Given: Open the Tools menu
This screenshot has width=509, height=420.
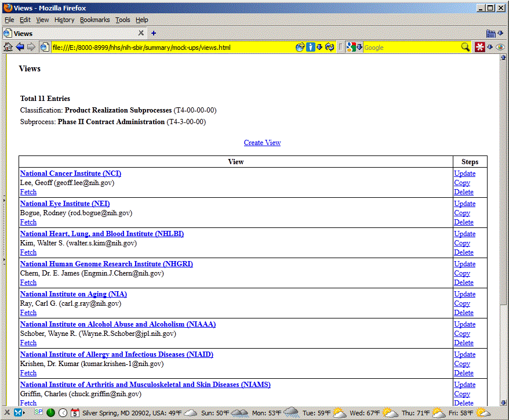Looking at the screenshot, I should click(x=123, y=20).
